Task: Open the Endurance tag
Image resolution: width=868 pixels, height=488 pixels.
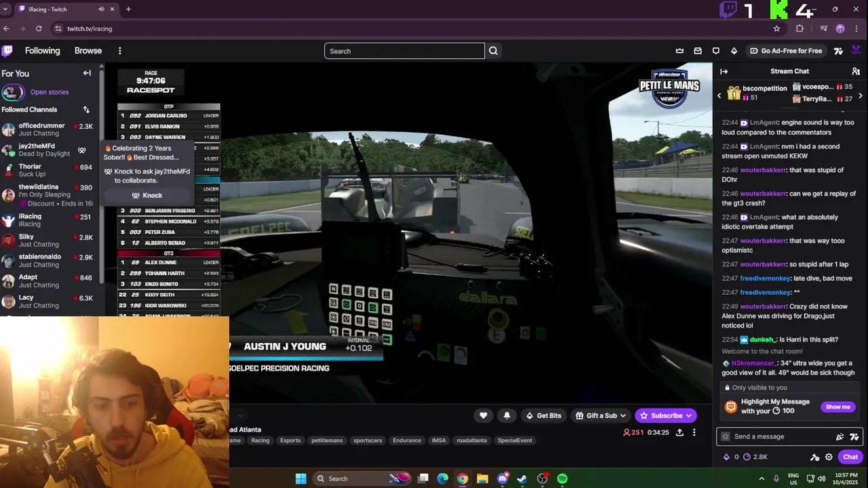Action: [x=407, y=441]
